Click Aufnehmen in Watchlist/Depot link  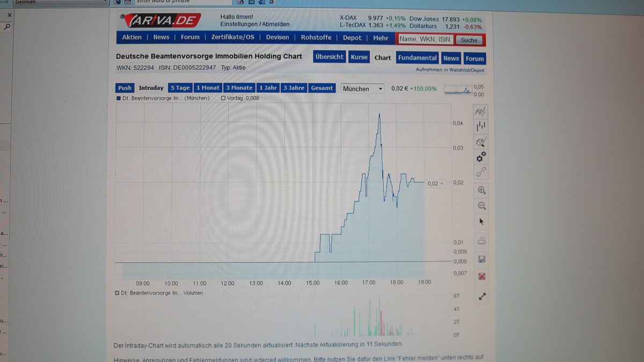point(450,70)
